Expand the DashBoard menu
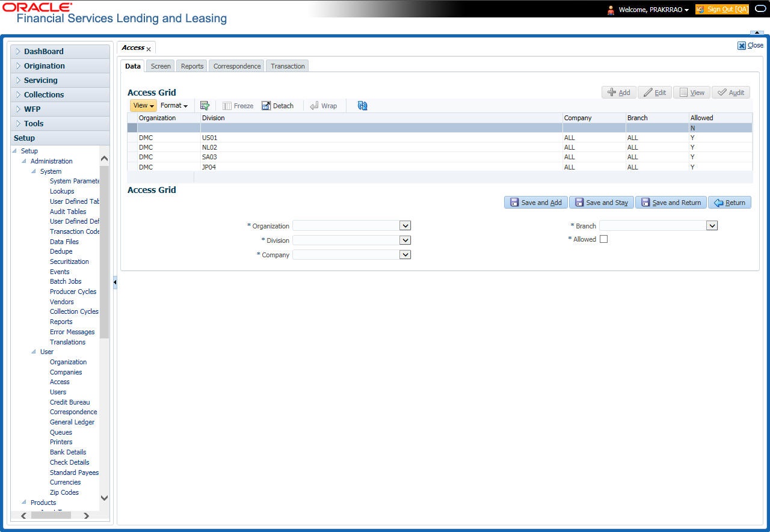Screen dimensions: 770x532 (x=60, y=52)
